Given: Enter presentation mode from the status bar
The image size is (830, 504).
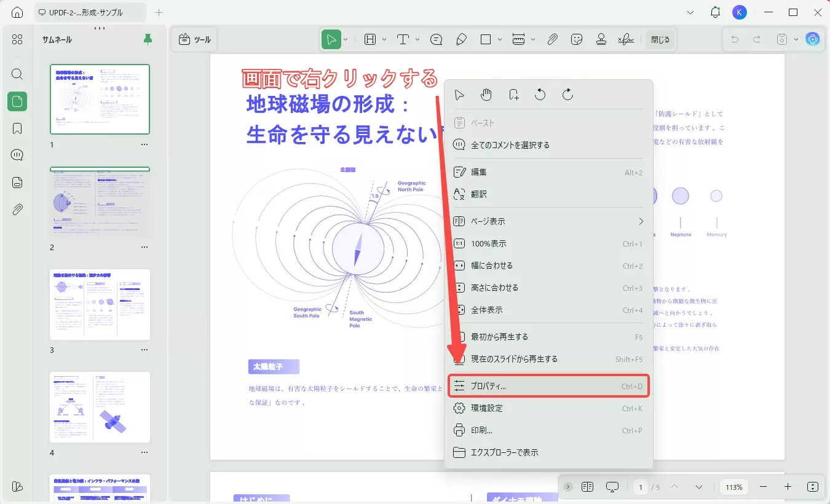Looking at the screenshot, I should (x=612, y=486).
